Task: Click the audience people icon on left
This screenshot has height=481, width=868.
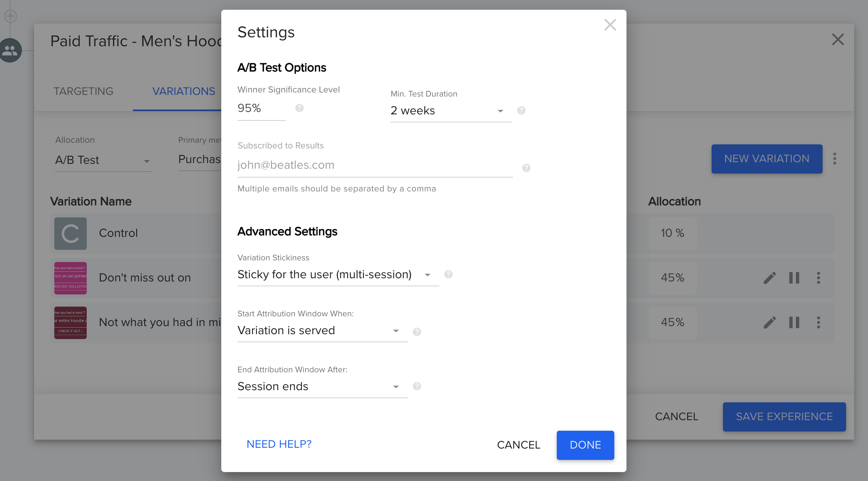Action: 10,50
